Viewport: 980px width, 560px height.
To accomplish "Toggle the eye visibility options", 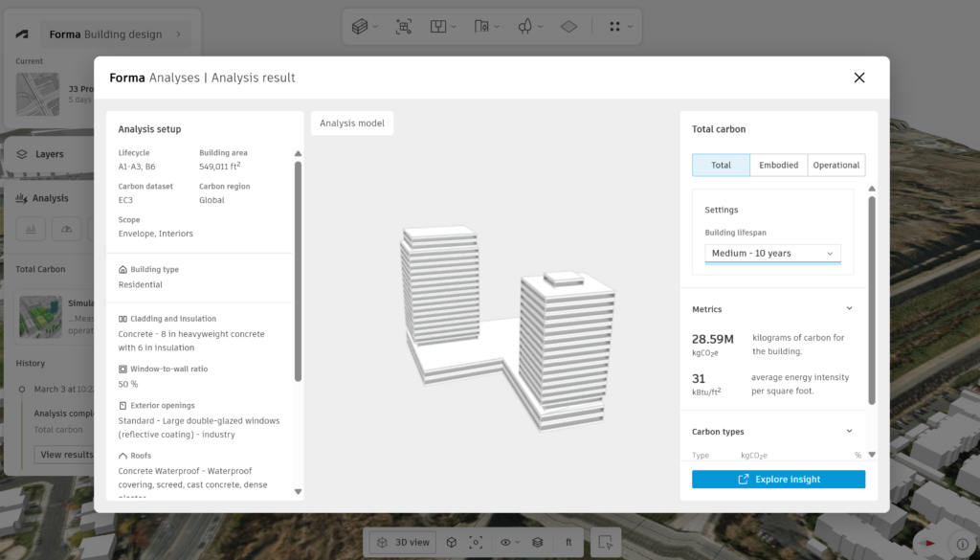I will click(x=505, y=543).
